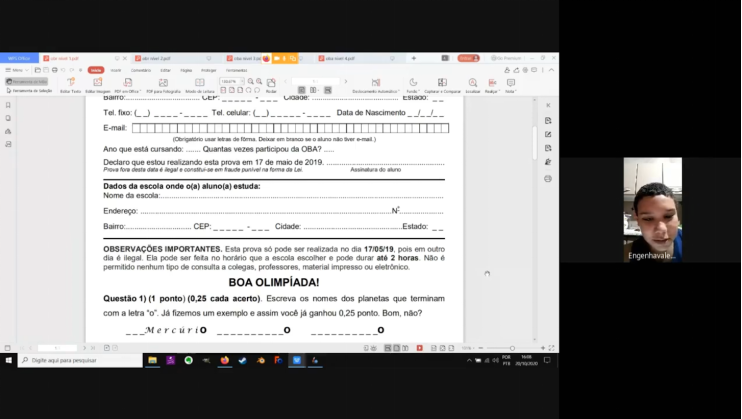The width and height of the screenshot is (742, 419).
Task: Switch to the oba nível 2.pdf tab
Action: coord(172,58)
